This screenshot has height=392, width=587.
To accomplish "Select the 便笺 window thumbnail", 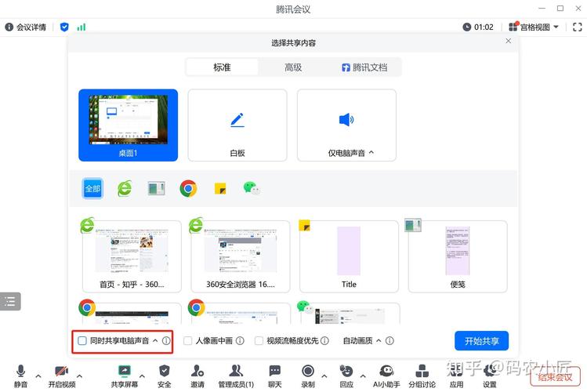I will click(458, 256).
